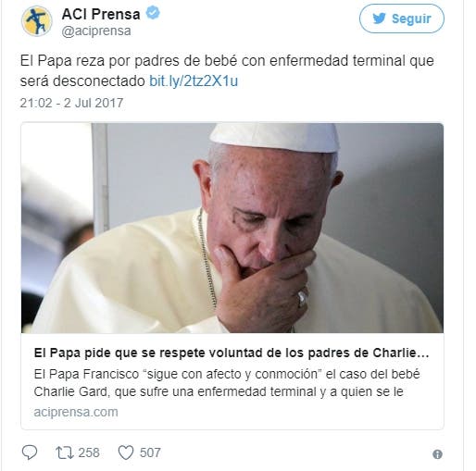Screen dimensions: 476x471
Task: Click the @aciprensa handle
Action: pyautogui.click(x=96, y=31)
